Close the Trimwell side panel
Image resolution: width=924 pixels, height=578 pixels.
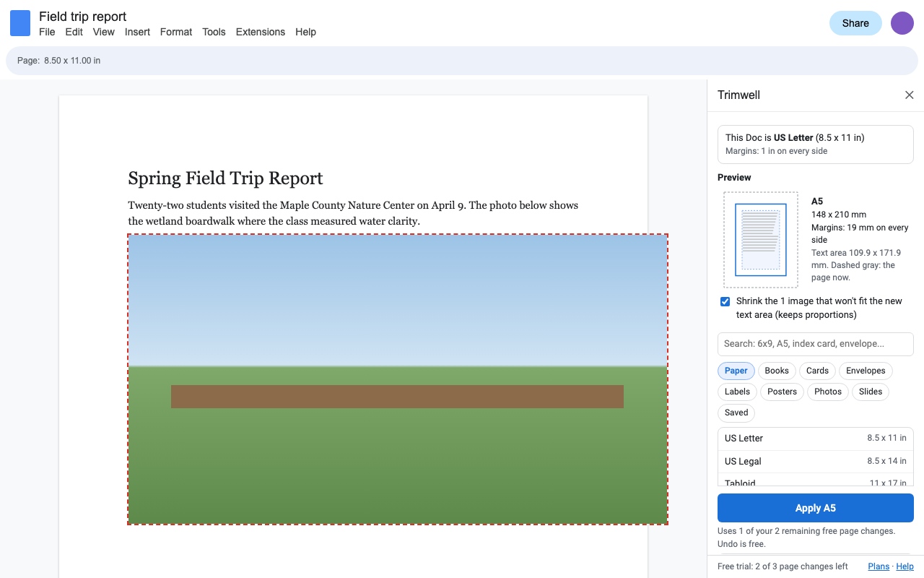[x=910, y=95]
